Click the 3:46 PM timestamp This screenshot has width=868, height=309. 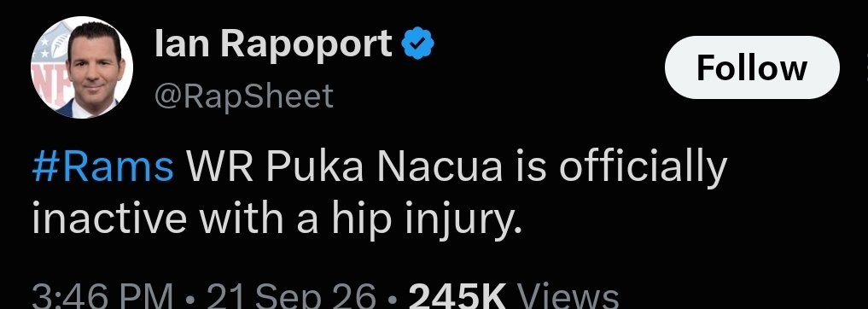(103, 297)
